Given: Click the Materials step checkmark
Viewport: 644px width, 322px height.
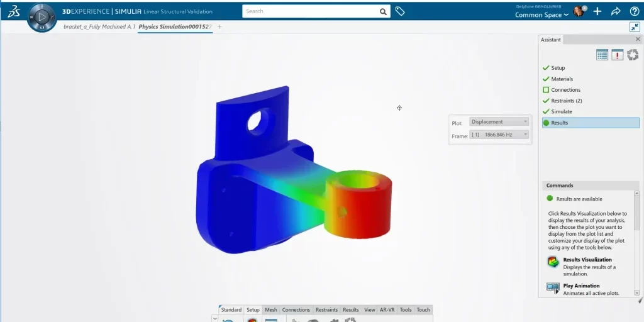Looking at the screenshot, I should [546, 79].
